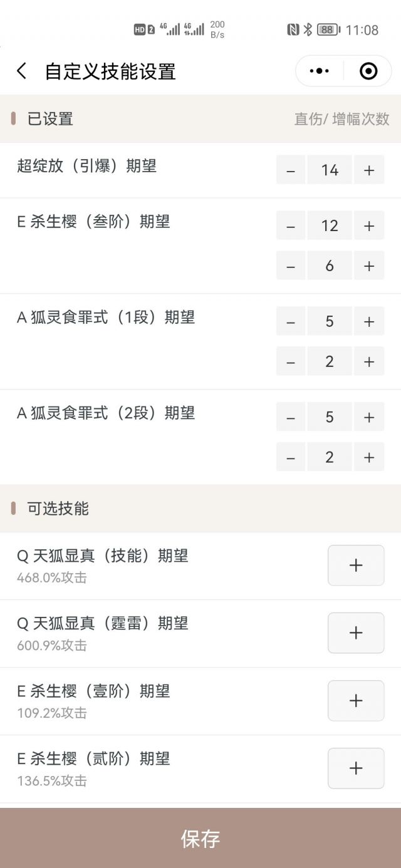Screen dimensions: 401x868
Task: Tap the capsule close/target circle icon
Action: pyautogui.click(x=368, y=71)
